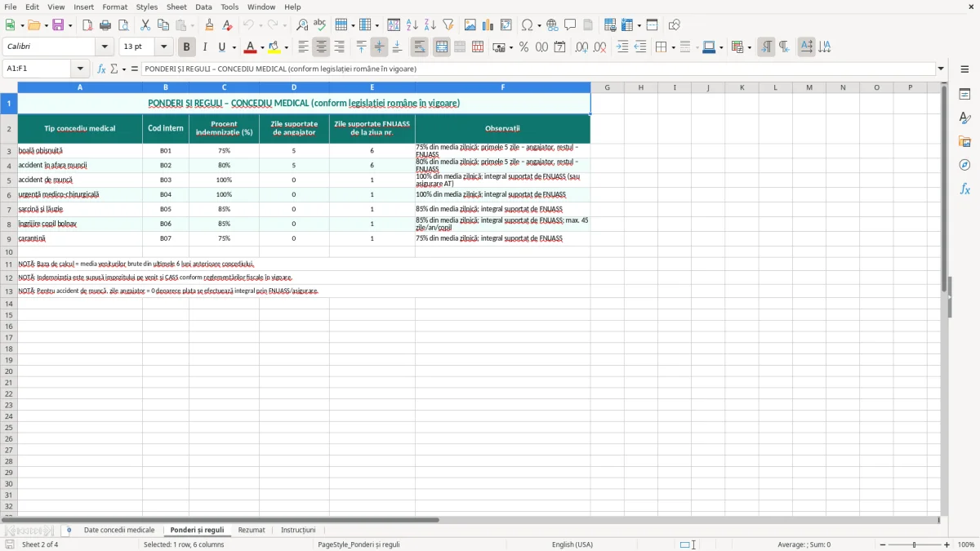Format cells as date
The width and height of the screenshot is (980, 551).
coord(560,47)
